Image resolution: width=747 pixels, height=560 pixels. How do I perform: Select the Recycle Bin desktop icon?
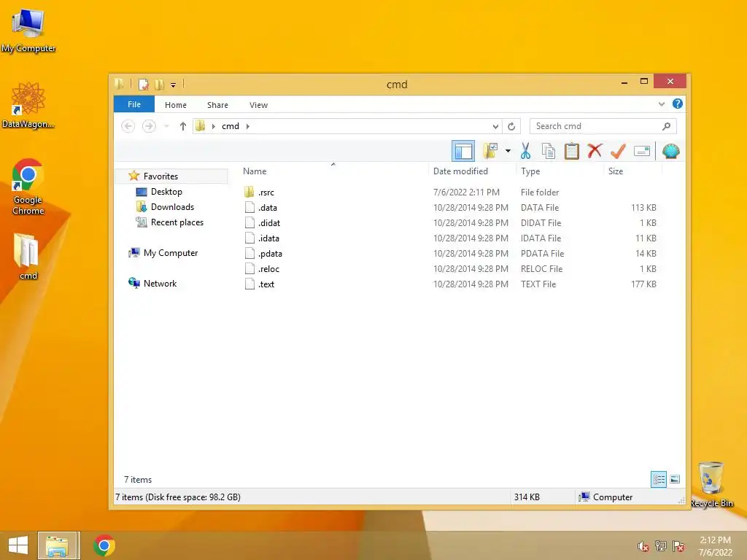coord(711,484)
